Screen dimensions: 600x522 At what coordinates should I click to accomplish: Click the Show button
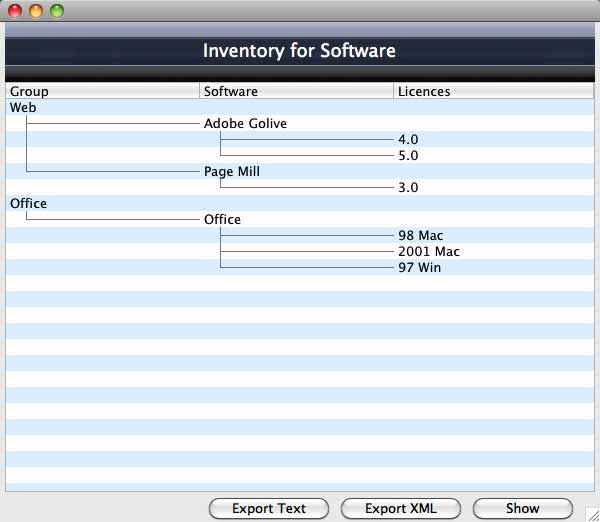coord(522,508)
